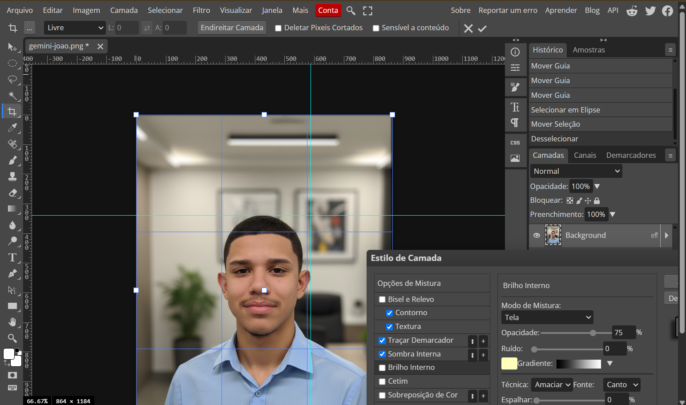Select the Hand tool

[12, 322]
